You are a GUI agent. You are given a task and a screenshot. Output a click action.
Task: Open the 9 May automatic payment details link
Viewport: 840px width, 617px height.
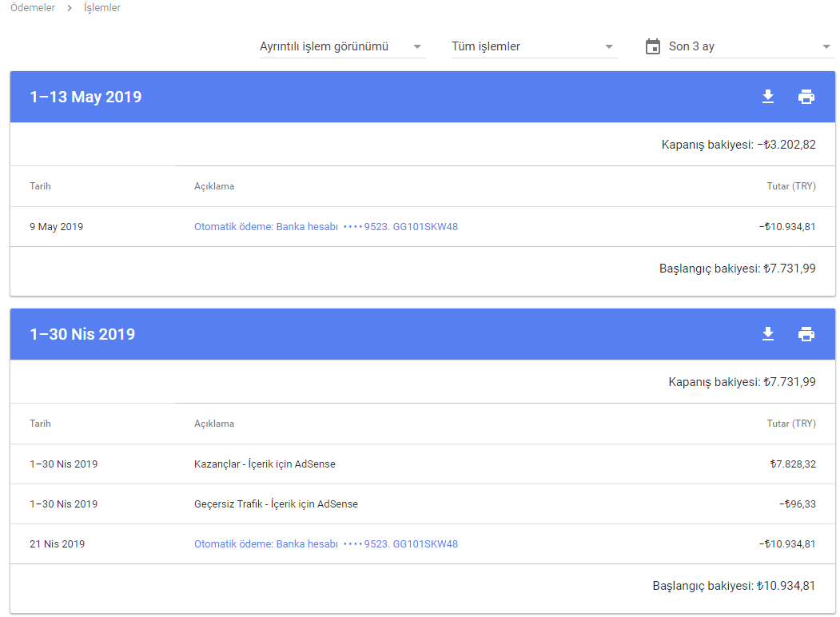(x=326, y=226)
